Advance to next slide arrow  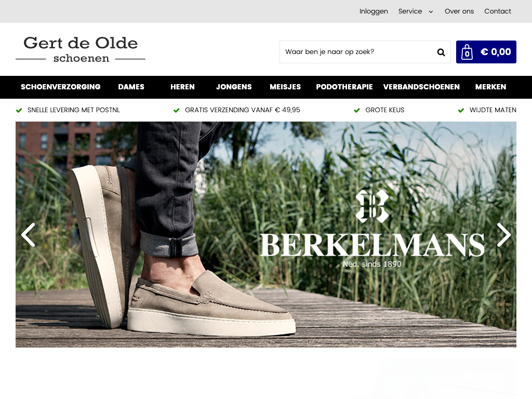pyautogui.click(x=504, y=235)
